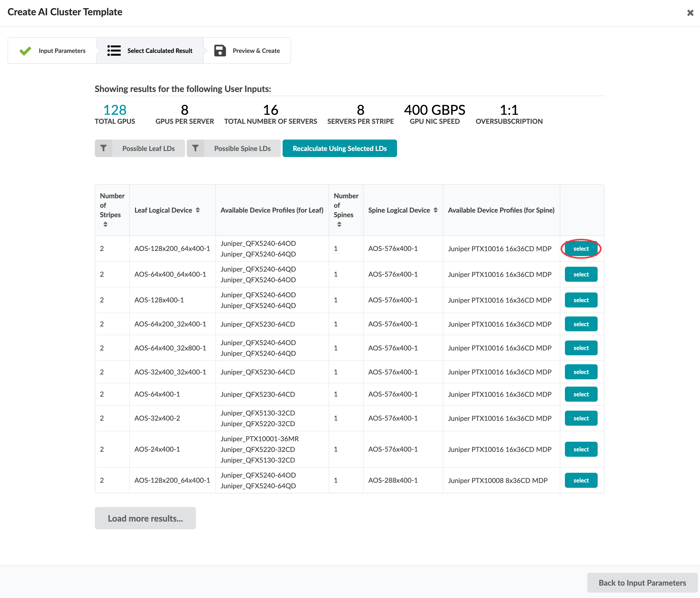Sort by Number of Stripes column arrows
700x598 pixels.
pos(106,224)
